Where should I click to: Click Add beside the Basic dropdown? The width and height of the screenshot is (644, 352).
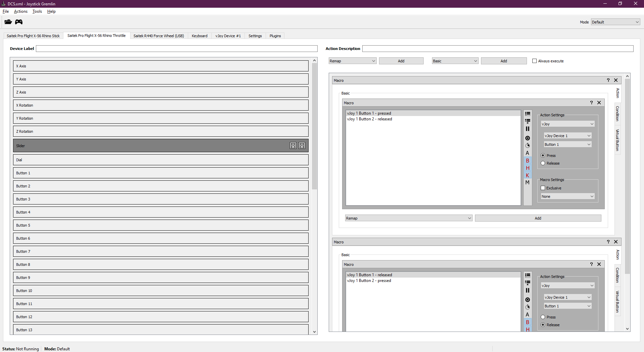pyautogui.click(x=503, y=61)
